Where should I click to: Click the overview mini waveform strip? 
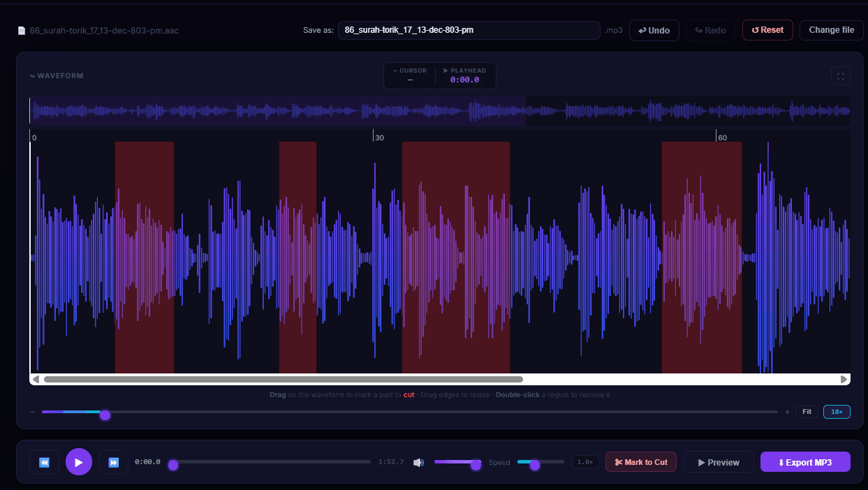point(440,111)
